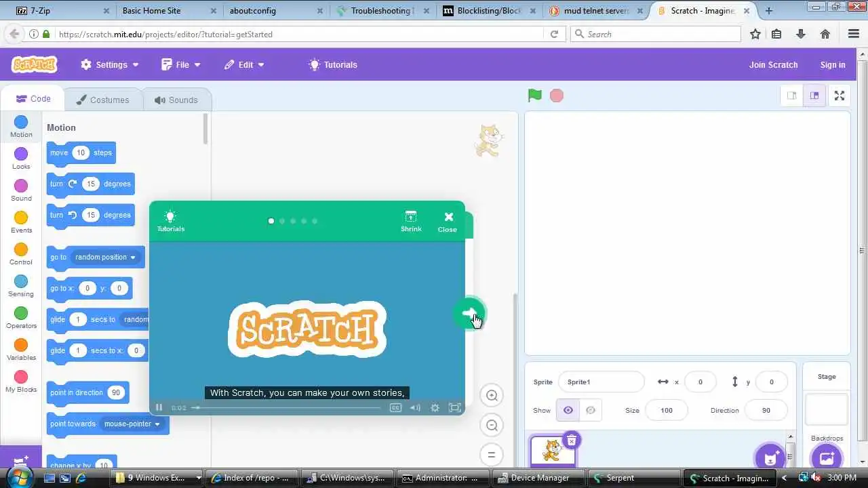
Task: Select the Control block category
Action: (21, 254)
